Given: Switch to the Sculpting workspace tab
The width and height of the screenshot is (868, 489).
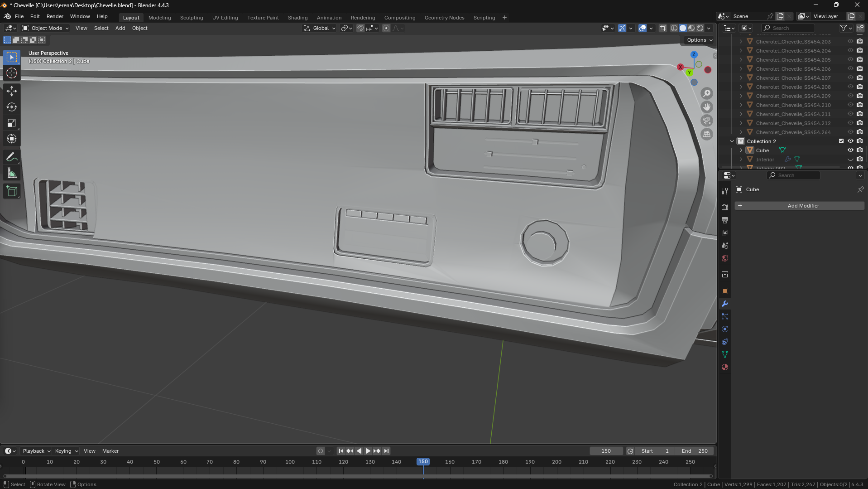Looking at the screenshot, I should 192,18.
